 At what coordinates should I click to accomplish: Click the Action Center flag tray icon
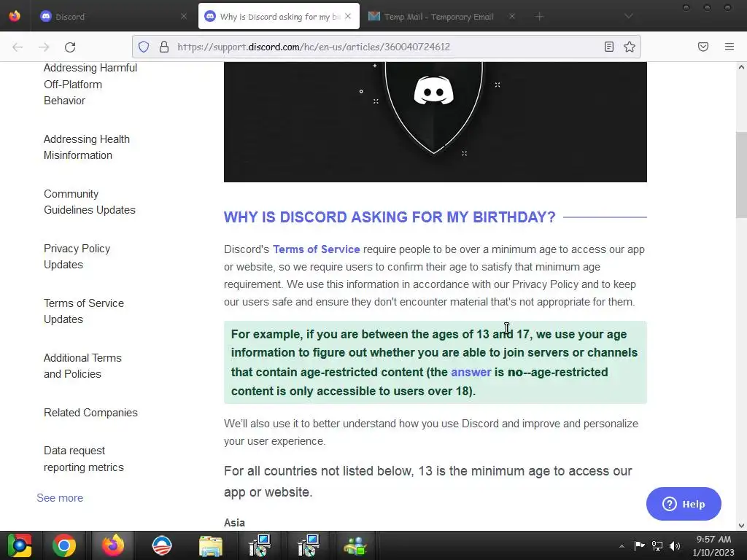click(x=639, y=545)
